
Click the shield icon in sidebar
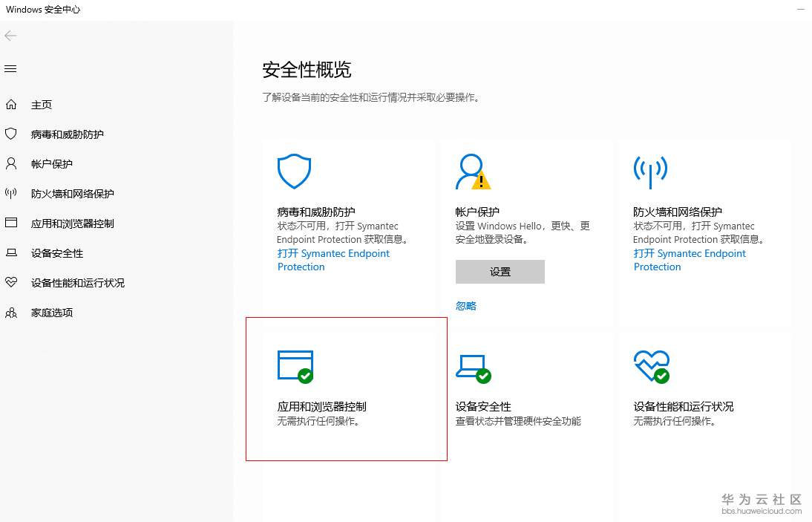click(x=11, y=134)
